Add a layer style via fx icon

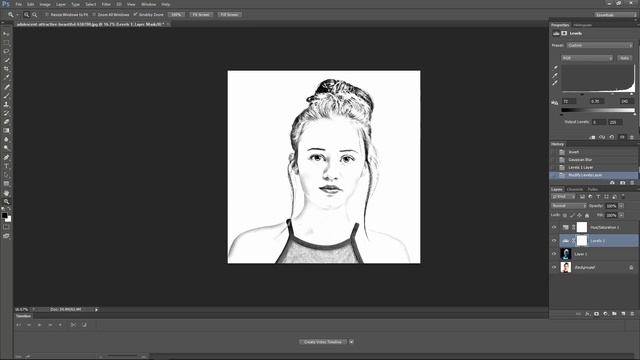click(587, 314)
